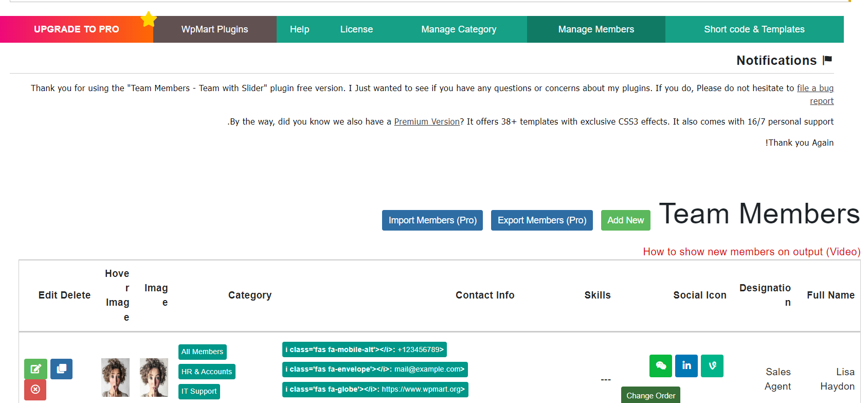Open the Help tab
868x403 pixels.
pos(299,29)
